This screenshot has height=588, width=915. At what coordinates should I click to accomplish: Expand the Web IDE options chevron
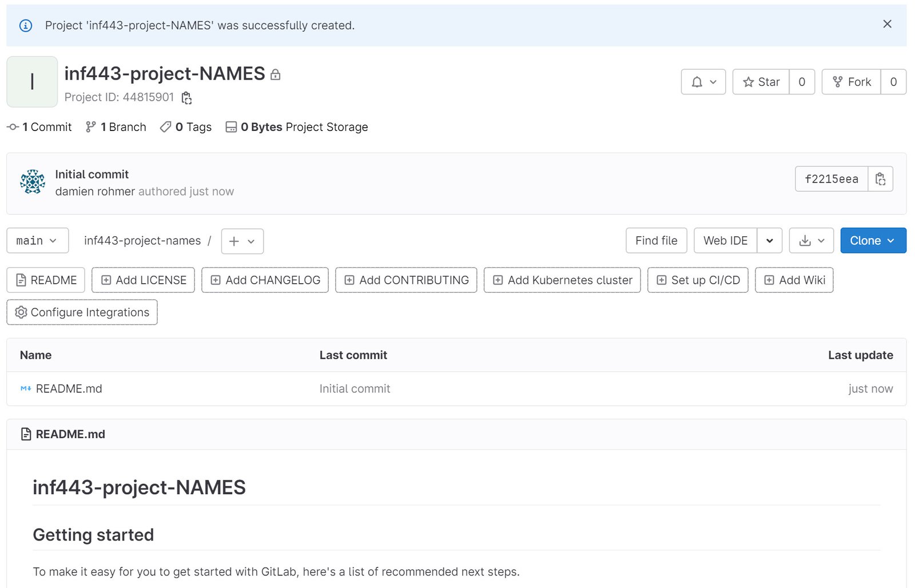pos(770,240)
